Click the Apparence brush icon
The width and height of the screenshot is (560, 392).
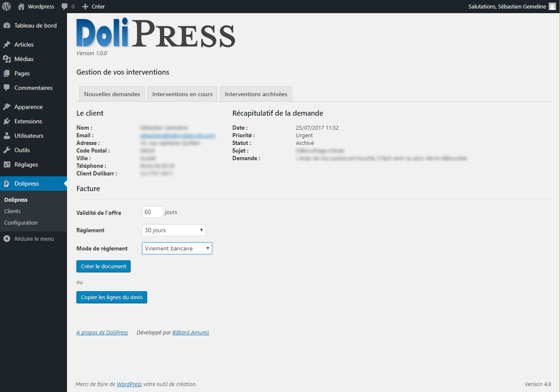(x=7, y=107)
